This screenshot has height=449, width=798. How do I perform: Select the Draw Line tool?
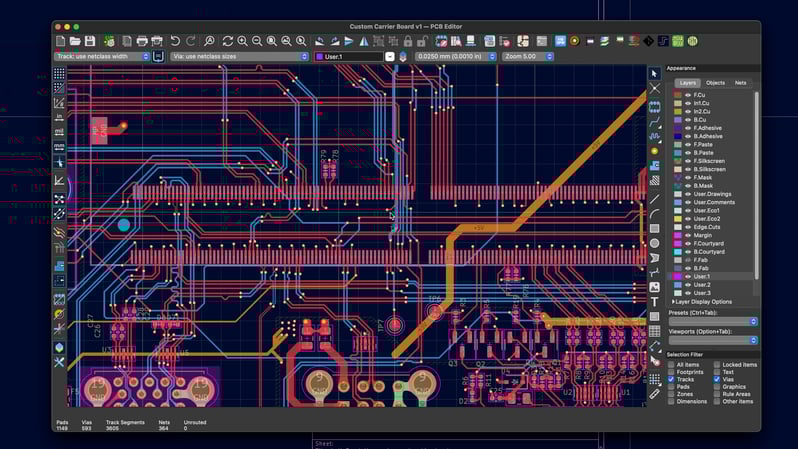point(654,199)
